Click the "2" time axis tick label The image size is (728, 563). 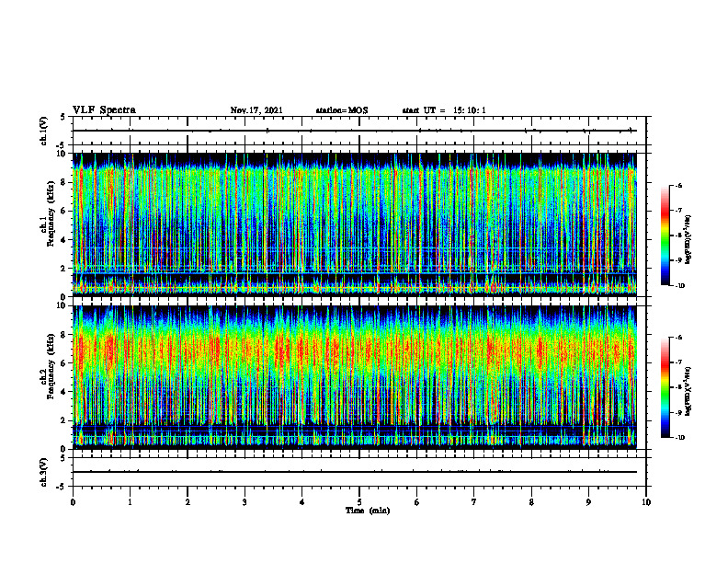(188, 502)
